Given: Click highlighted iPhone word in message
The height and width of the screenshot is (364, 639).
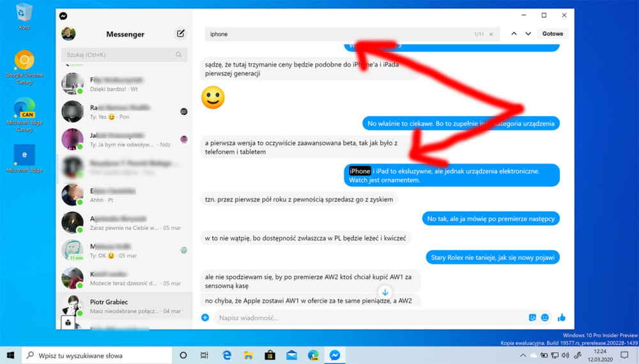Looking at the screenshot, I should click(x=359, y=171).
